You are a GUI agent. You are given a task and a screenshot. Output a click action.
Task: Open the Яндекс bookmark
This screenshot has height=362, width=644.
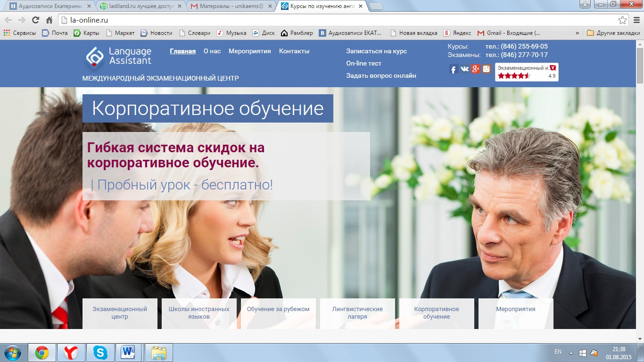click(457, 33)
